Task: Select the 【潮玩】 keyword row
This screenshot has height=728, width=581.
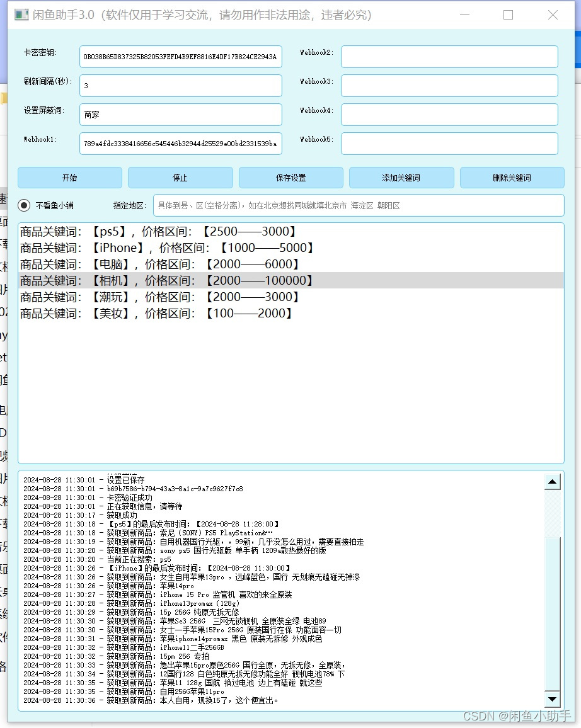Action: [x=291, y=297]
